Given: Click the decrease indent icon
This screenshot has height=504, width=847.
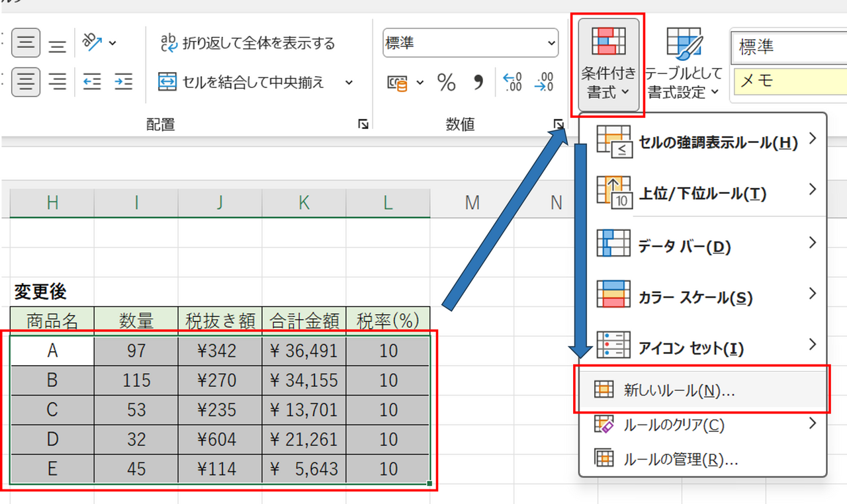Looking at the screenshot, I should [x=92, y=83].
